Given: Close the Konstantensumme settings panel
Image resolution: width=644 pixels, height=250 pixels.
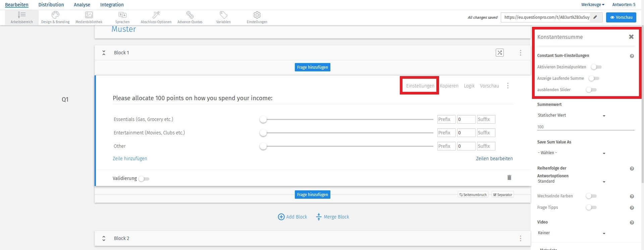Looking at the screenshot, I should click(x=631, y=37).
